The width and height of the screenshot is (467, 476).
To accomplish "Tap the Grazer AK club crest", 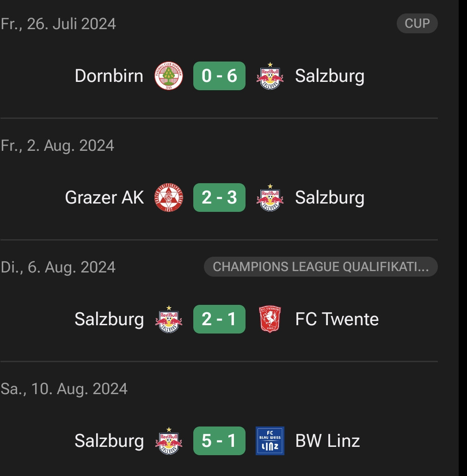I will click(x=169, y=198).
